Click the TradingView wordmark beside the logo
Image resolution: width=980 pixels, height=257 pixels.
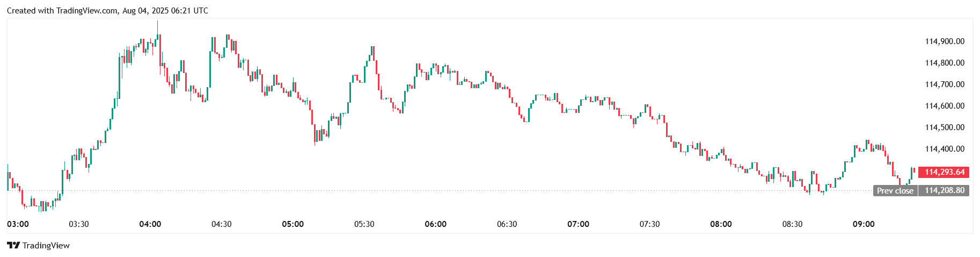(x=46, y=246)
